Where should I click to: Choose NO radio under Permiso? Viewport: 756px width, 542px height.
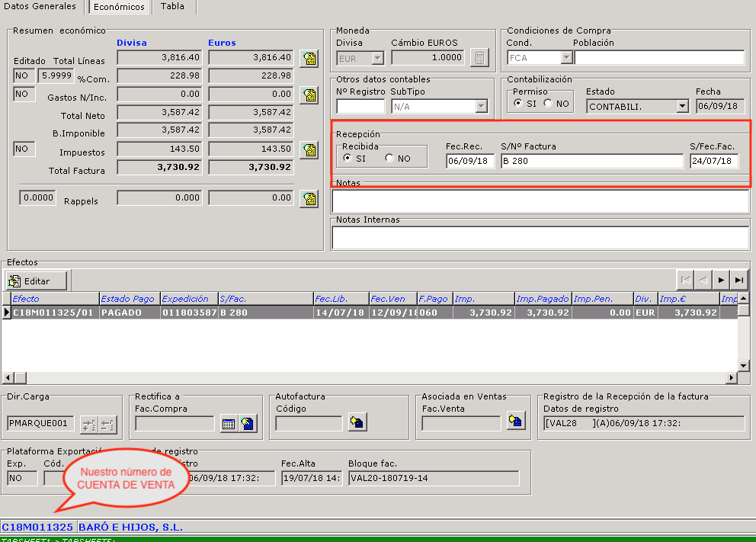point(548,104)
